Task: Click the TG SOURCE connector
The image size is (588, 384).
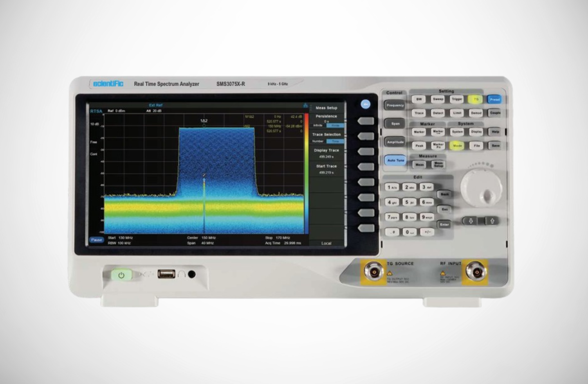Action: pyautogui.click(x=374, y=271)
